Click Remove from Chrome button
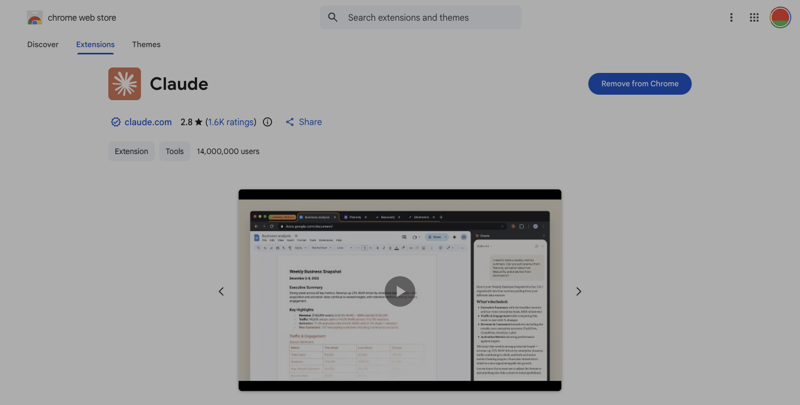The height and width of the screenshot is (405, 800). [640, 84]
